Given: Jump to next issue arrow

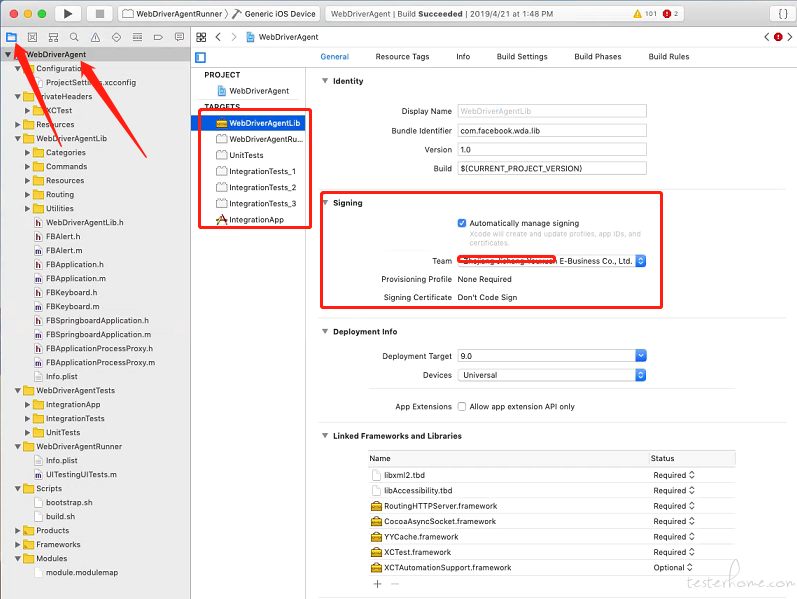Looking at the screenshot, I should (x=789, y=37).
